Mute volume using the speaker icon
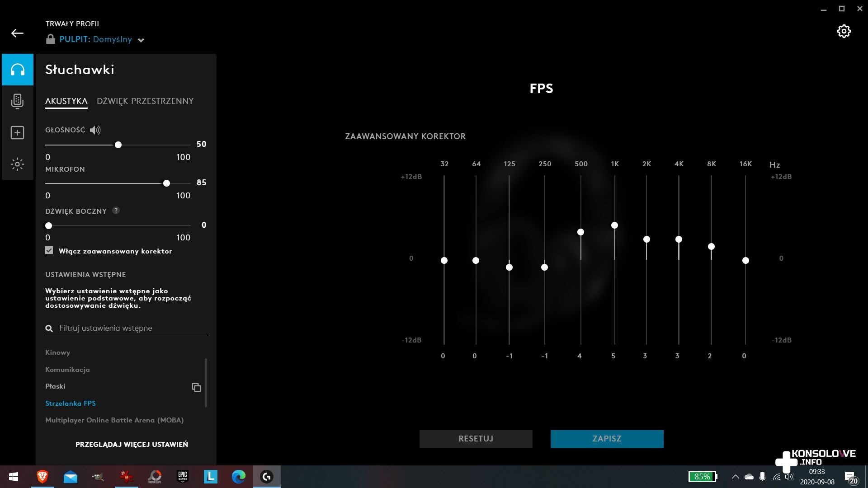Image resolution: width=868 pixels, height=488 pixels. 95,130
